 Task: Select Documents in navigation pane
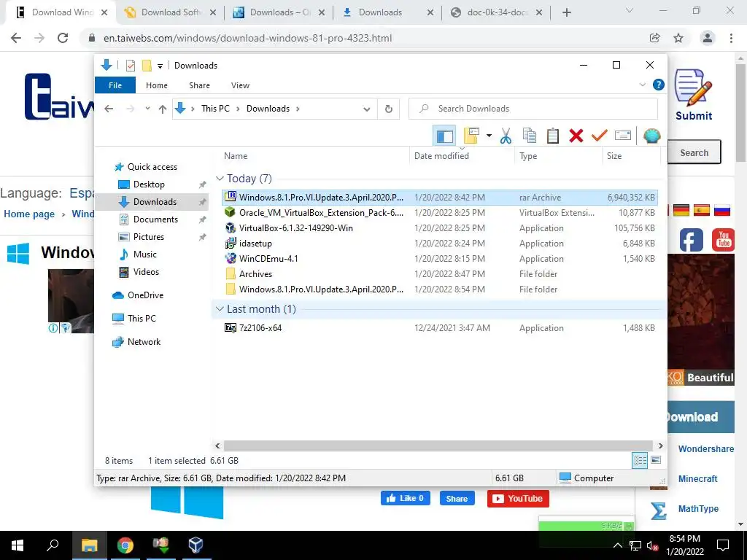[x=155, y=219]
